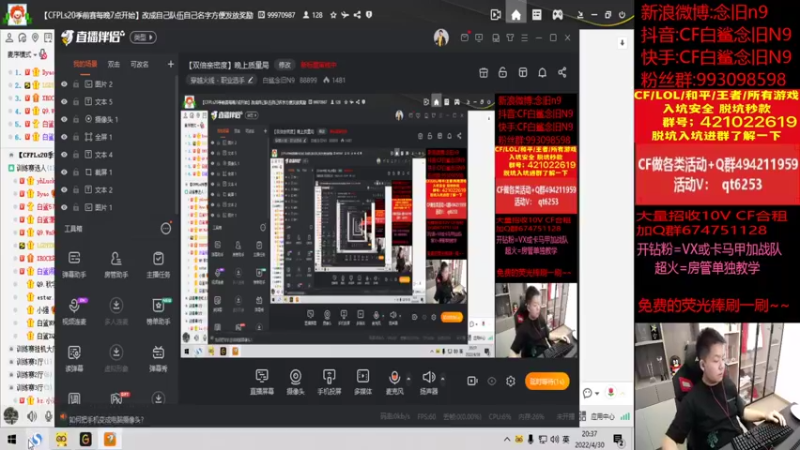Open the microphone volume arrow
The height and width of the screenshot is (450, 800).
click(408, 379)
